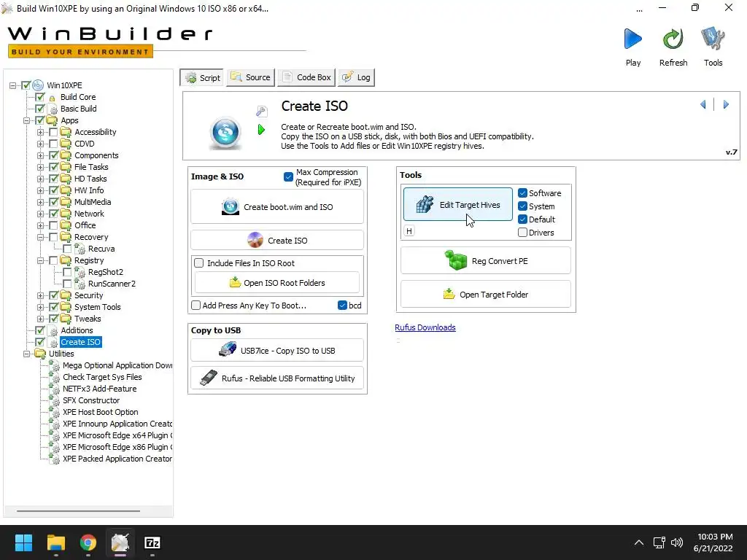Show hidden tray icons chevron
Screen dimensions: 747x560
[x=639, y=542]
